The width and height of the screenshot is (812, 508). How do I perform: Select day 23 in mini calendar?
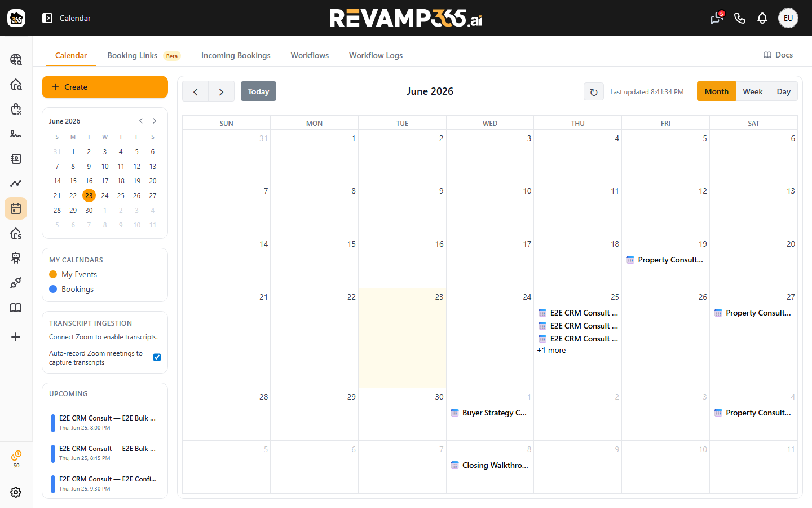click(89, 195)
